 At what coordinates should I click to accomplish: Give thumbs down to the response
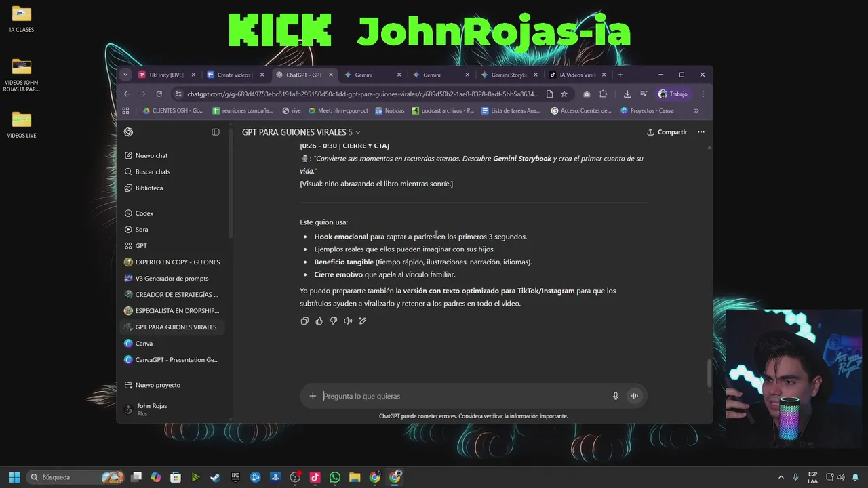pyautogui.click(x=334, y=321)
